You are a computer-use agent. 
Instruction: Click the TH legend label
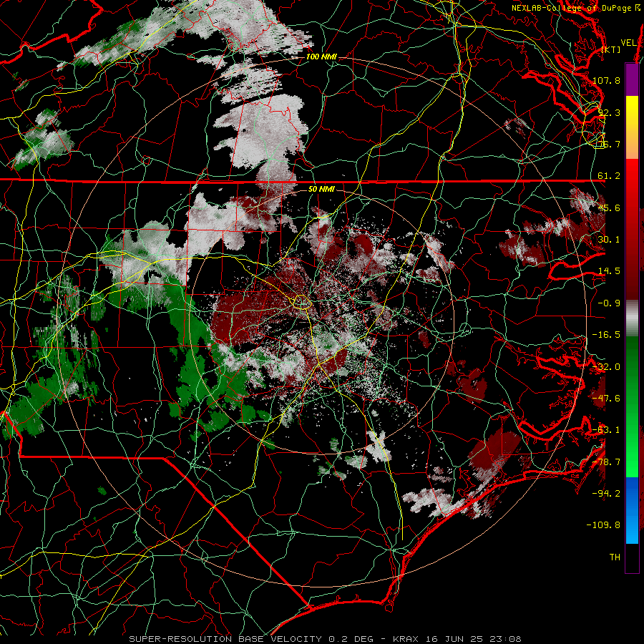pos(615,557)
